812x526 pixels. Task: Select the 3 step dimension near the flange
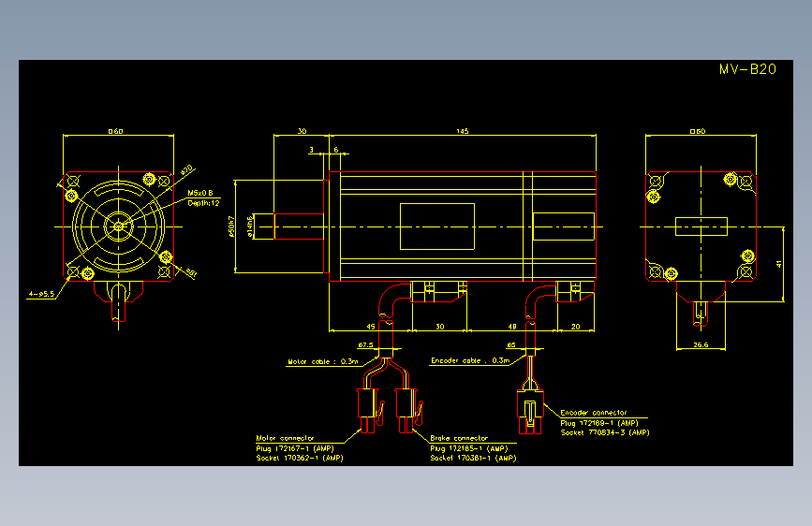point(311,150)
